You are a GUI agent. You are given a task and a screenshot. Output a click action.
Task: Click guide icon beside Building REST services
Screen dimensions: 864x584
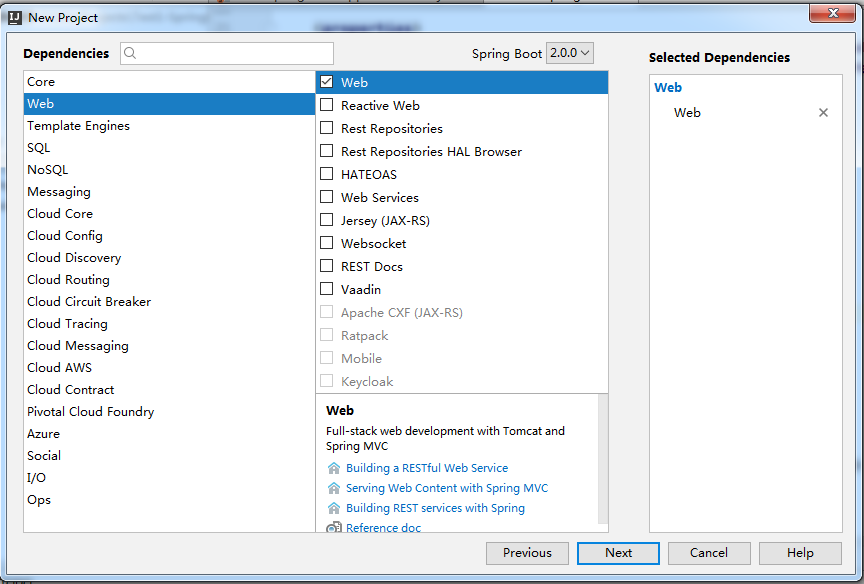click(x=334, y=508)
